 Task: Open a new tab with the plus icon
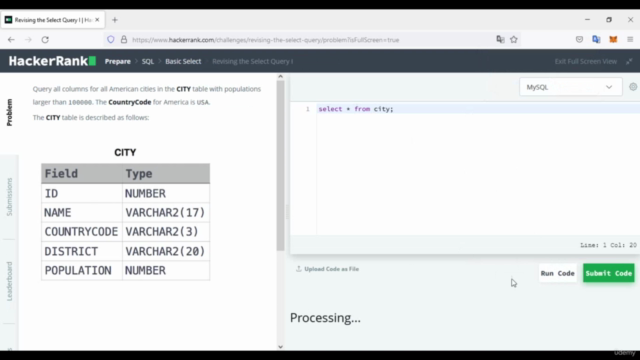115,20
